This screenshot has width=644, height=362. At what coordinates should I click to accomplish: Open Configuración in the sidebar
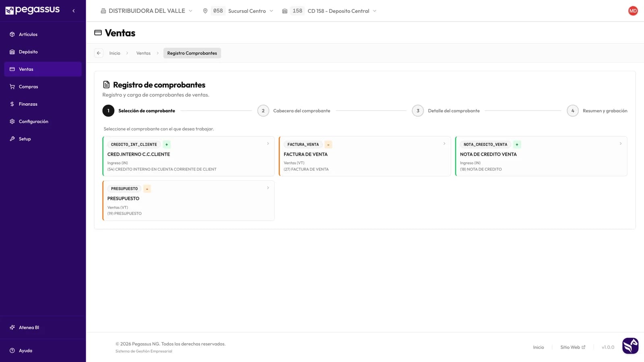point(43,121)
